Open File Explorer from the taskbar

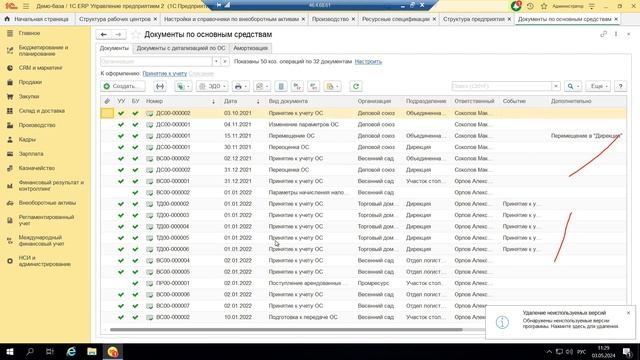click(92, 351)
